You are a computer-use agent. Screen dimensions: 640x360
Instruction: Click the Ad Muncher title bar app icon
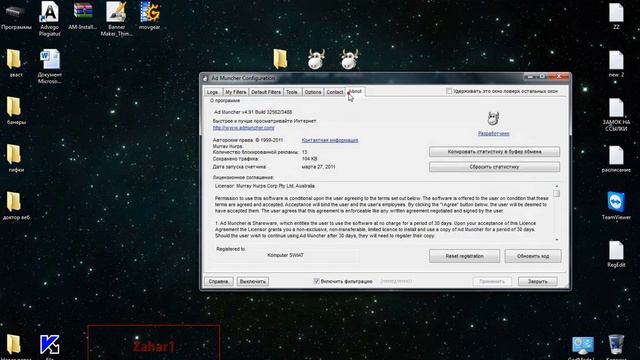coord(205,78)
